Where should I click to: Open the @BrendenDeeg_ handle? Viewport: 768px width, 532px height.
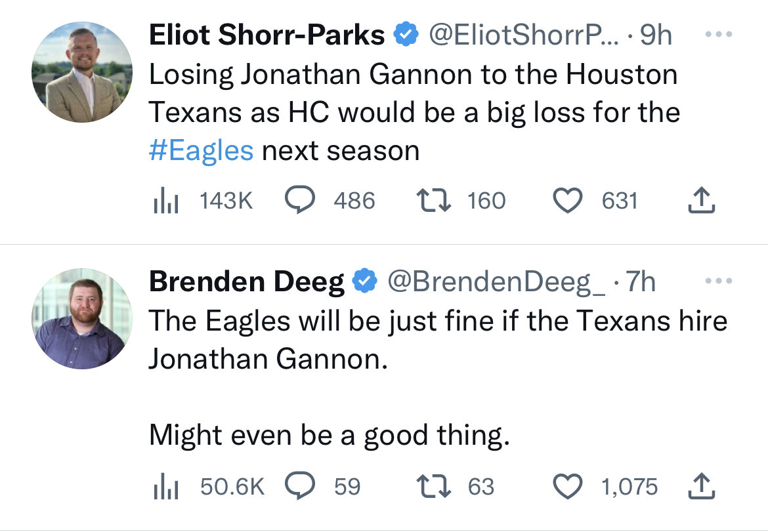496,282
